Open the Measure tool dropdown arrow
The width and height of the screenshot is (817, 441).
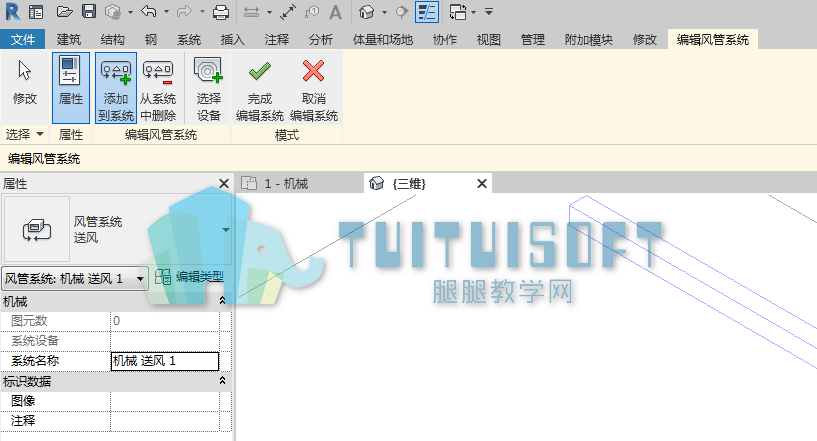(x=269, y=11)
